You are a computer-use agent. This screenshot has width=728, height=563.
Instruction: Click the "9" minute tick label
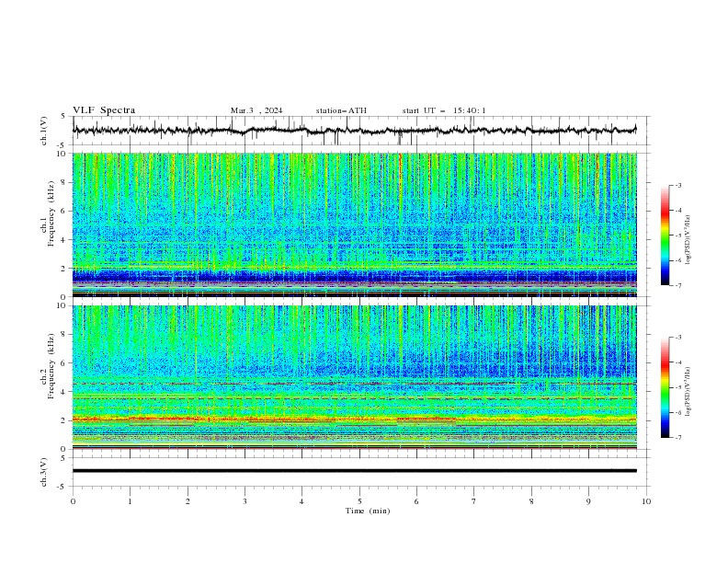[x=588, y=501]
